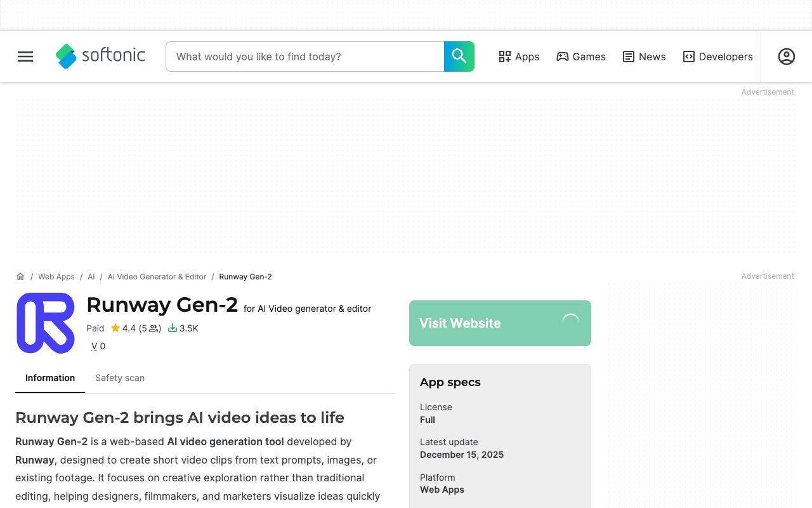
Task: Click the '(5' user ratings count
Action: tap(143, 328)
